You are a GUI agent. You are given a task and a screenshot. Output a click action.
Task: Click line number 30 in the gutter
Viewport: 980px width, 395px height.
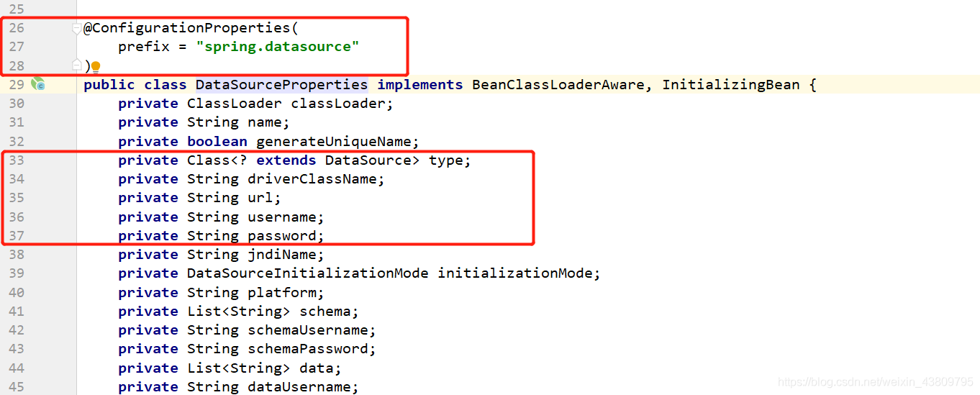16,104
